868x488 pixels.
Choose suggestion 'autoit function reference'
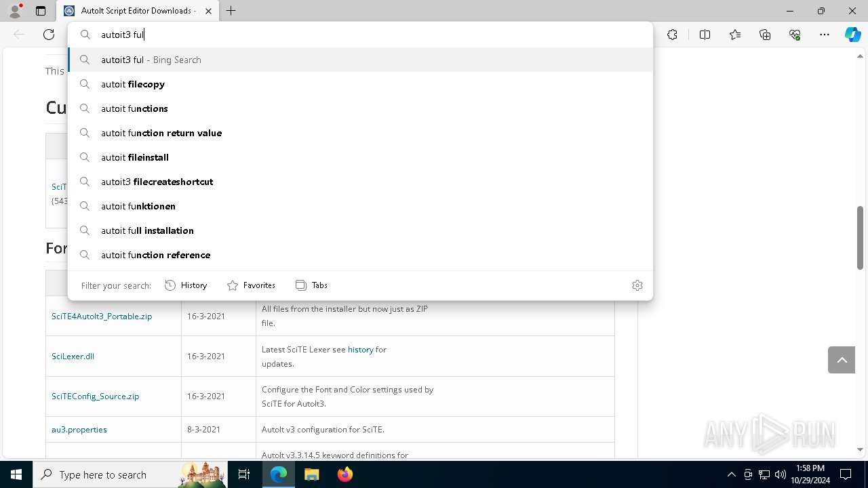[x=360, y=255]
